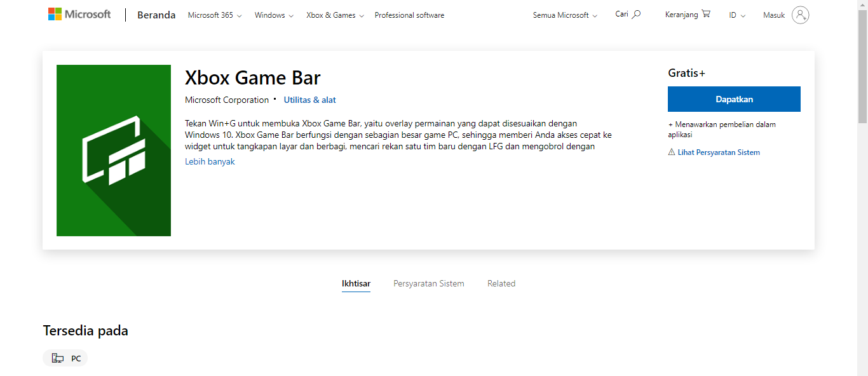The width and height of the screenshot is (868, 376).
Task: Expand the Xbox & Games menu
Action: tap(335, 15)
